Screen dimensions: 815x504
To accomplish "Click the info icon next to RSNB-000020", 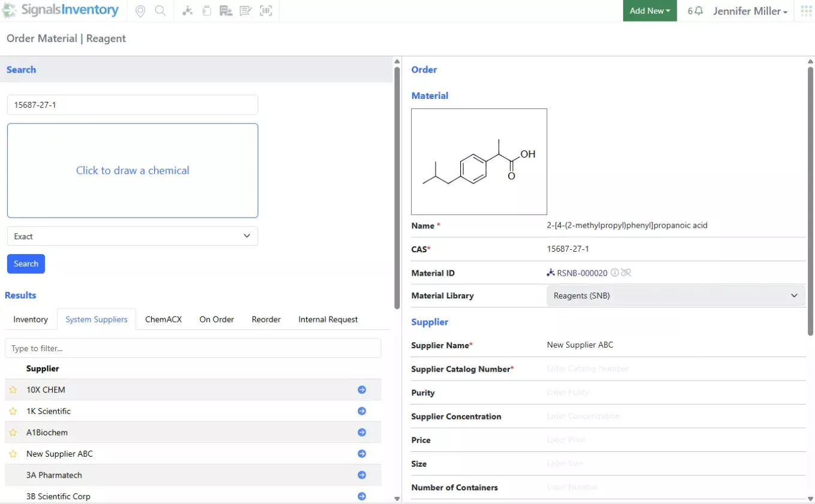I will (614, 273).
